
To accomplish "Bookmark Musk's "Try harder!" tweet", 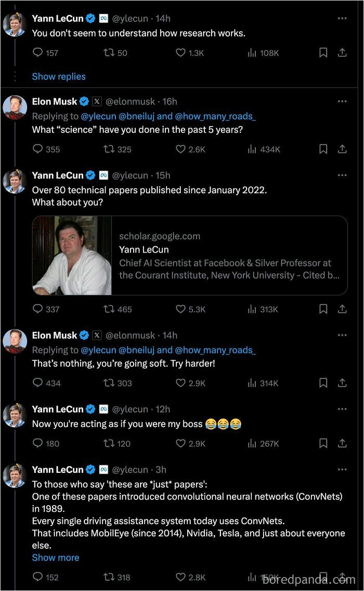I will click(323, 383).
